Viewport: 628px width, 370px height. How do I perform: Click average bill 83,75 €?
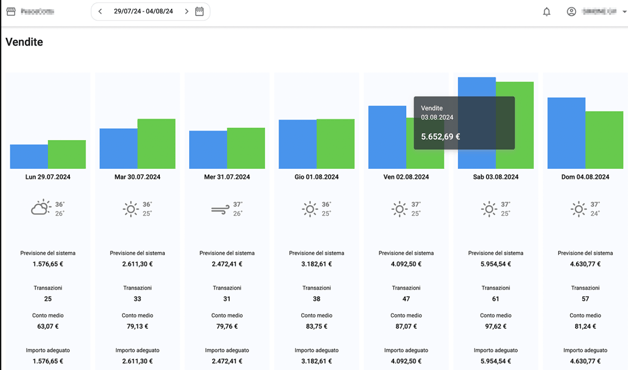point(316,326)
